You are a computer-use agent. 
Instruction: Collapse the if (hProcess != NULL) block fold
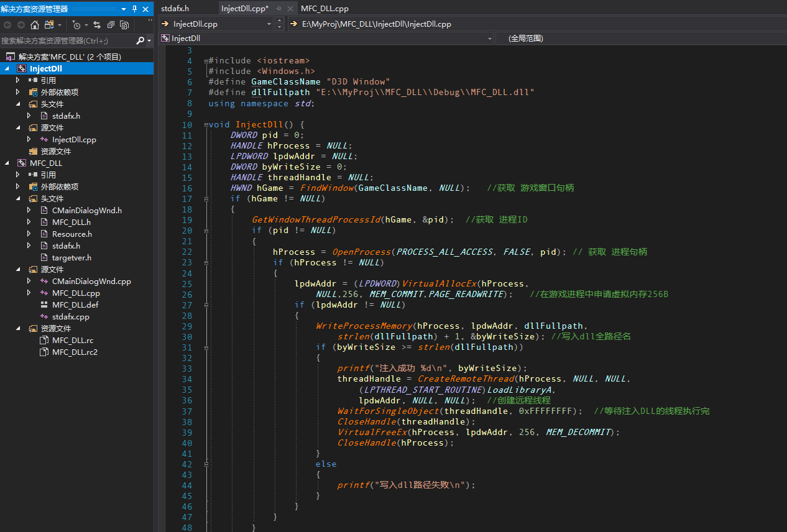pyautogui.click(x=206, y=263)
